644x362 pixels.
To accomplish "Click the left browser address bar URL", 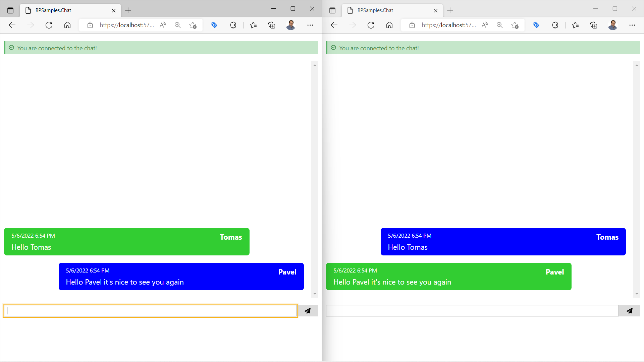I will [127, 25].
